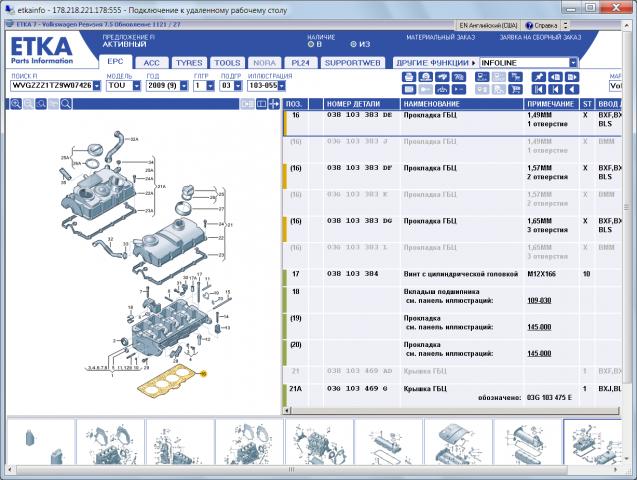Select part number 038 103 383 DE

359,115
